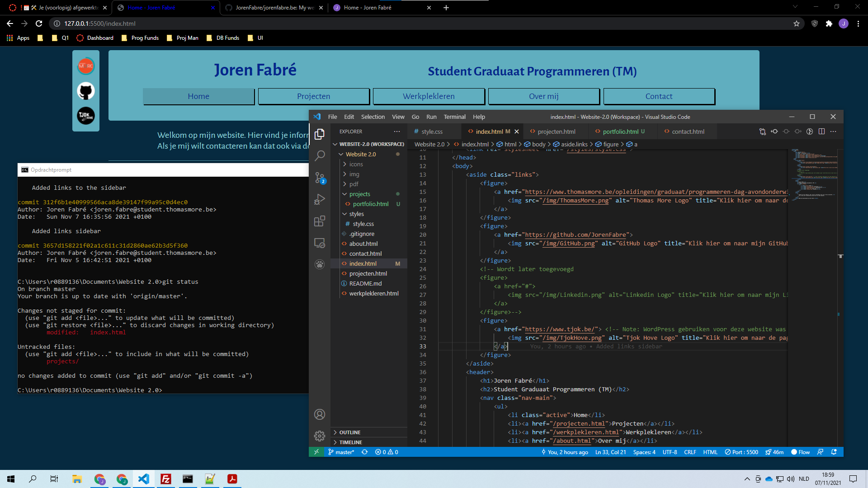Screen dimensions: 868x488
Task: Open Run and Debug view
Action: (x=320, y=199)
